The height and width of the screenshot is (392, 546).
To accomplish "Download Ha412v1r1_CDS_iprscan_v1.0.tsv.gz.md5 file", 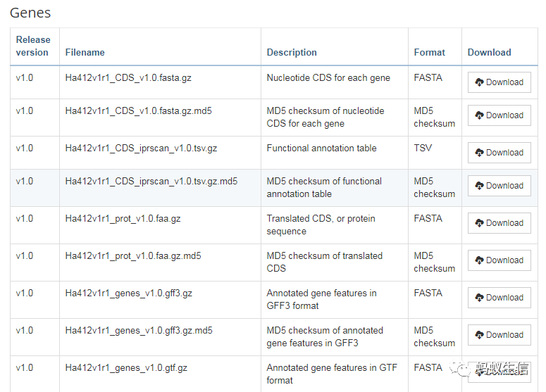I will point(499,186).
